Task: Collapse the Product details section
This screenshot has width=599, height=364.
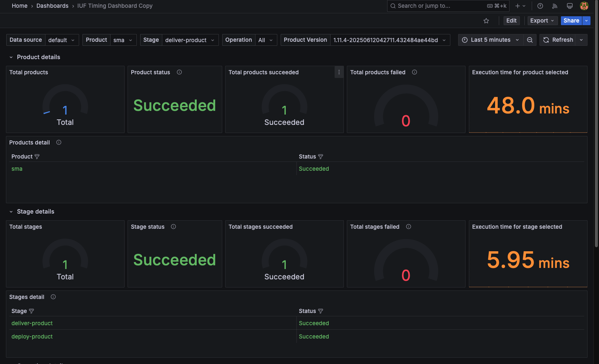Action: 10,57
